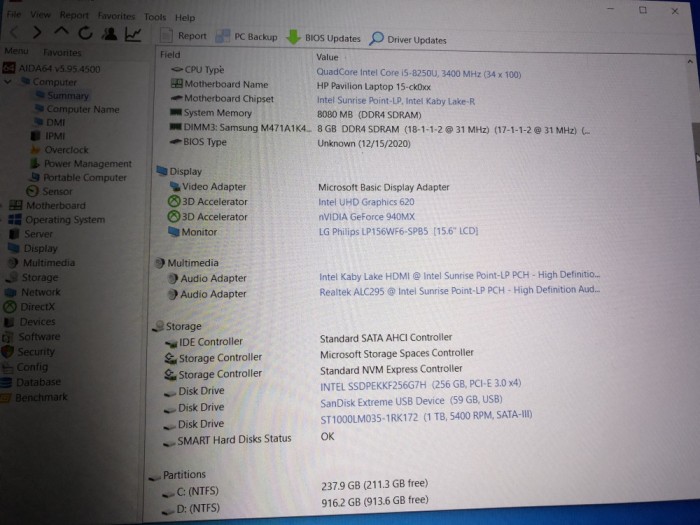
Task: Click the Network category icon
Action: (x=10, y=292)
